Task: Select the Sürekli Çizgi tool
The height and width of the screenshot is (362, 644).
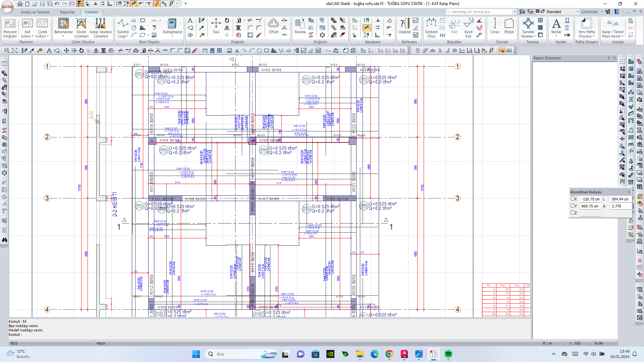Action: [x=123, y=28]
